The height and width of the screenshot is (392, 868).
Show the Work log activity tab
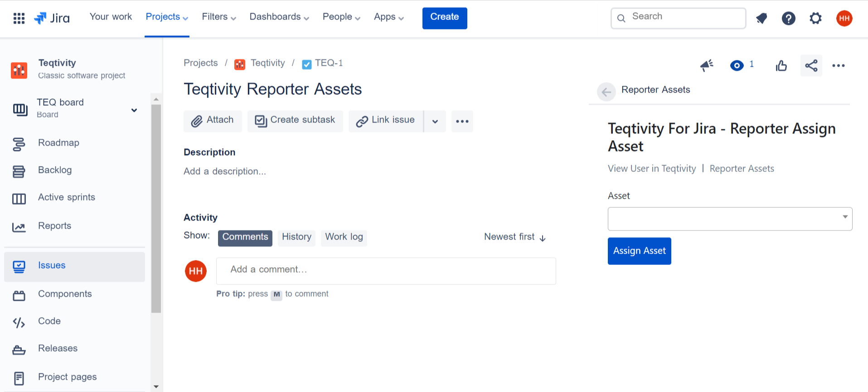click(344, 238)
